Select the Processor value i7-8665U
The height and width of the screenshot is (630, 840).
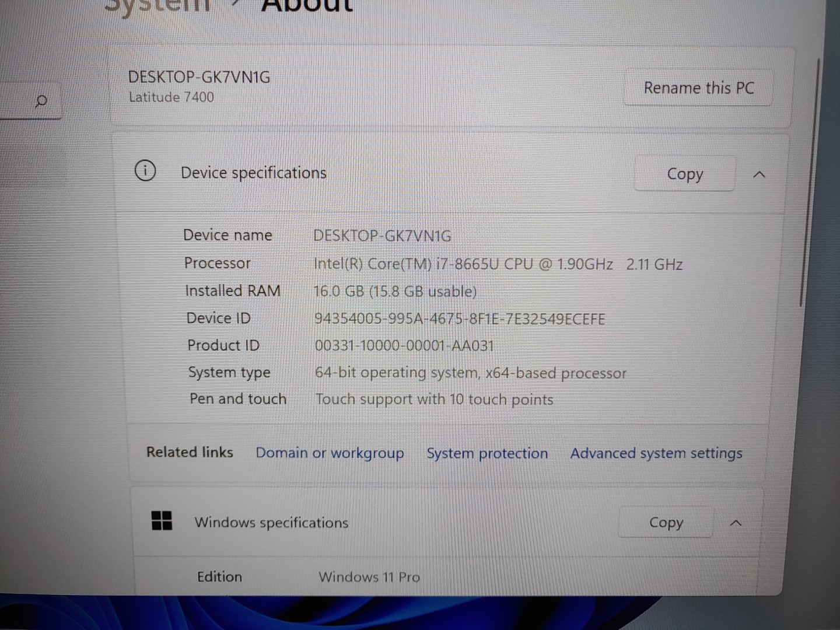click(x=498, y=264)
